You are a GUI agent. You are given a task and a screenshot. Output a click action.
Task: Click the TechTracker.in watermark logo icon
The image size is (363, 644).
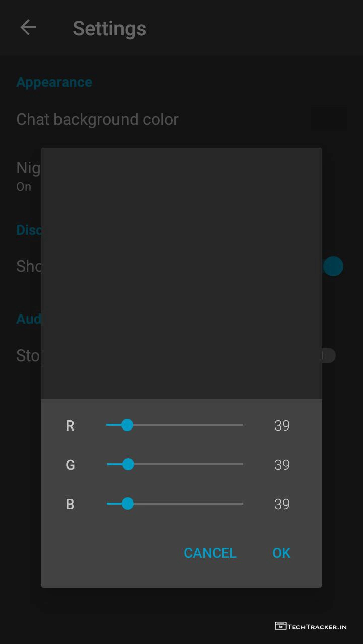click(280, 626)
